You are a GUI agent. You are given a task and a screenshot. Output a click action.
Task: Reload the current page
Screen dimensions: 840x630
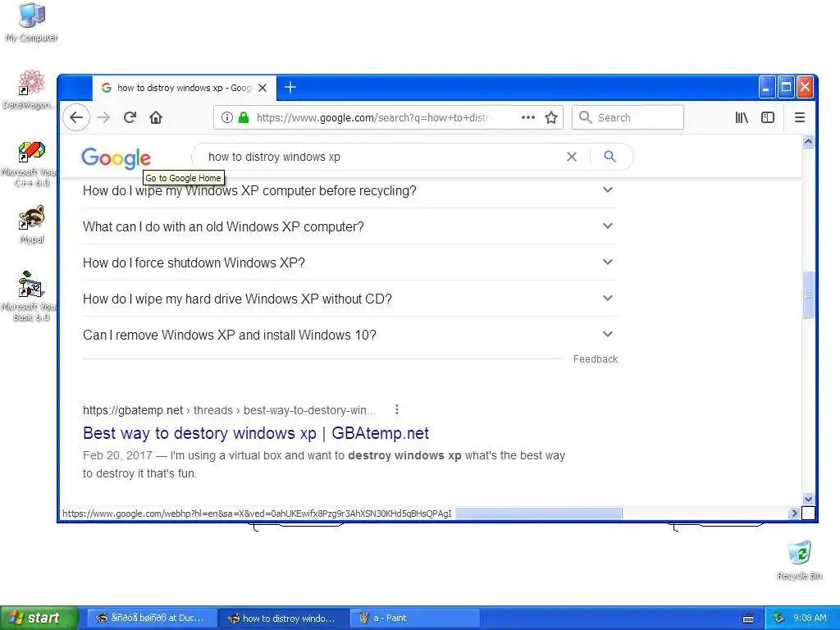130,117
